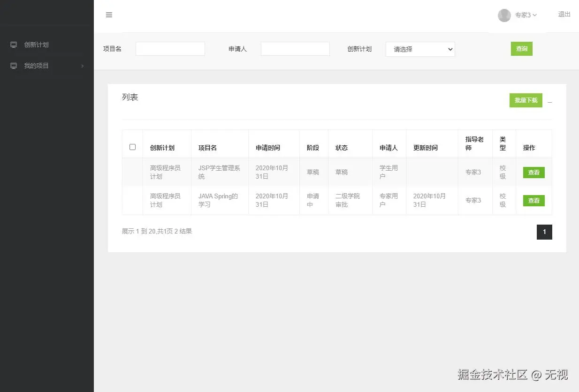Toggle the hamburger sidebar menu icon
This screenshot has width=579, height=392.
(x=109, y=15)
